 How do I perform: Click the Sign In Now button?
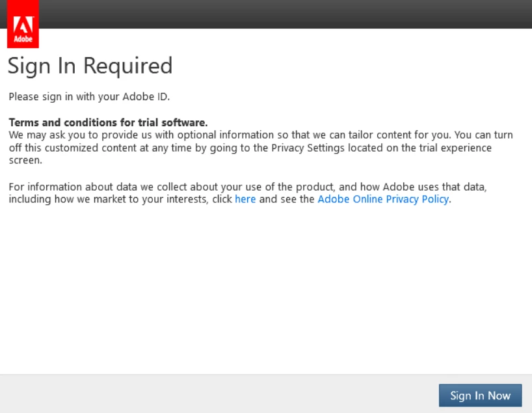(480, 395)
